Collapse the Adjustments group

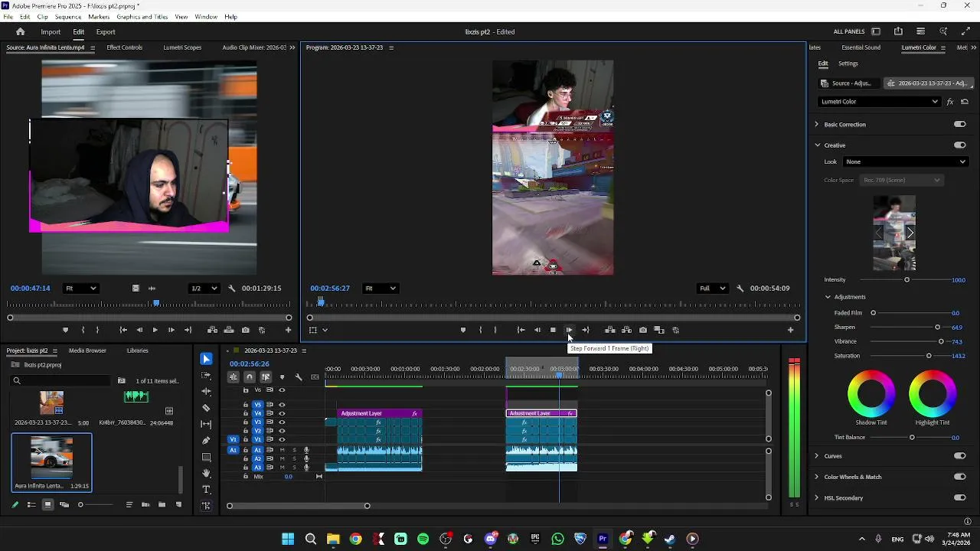click(x=828, y=297)
